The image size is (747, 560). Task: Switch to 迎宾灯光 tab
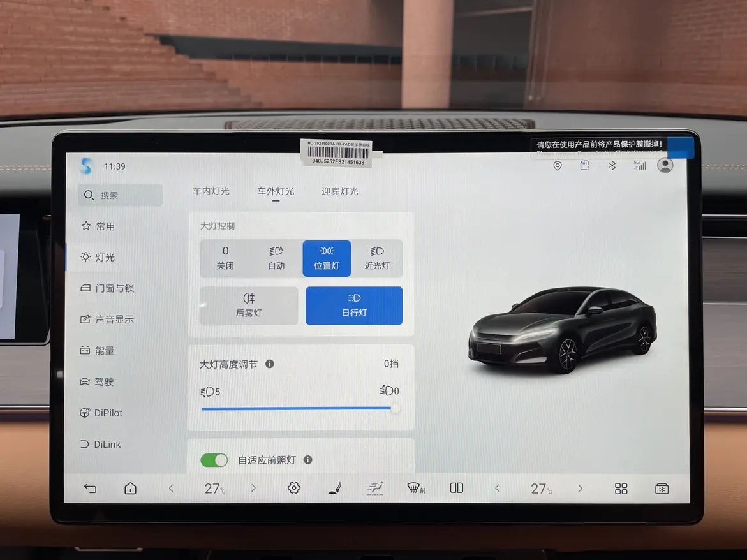339,191
